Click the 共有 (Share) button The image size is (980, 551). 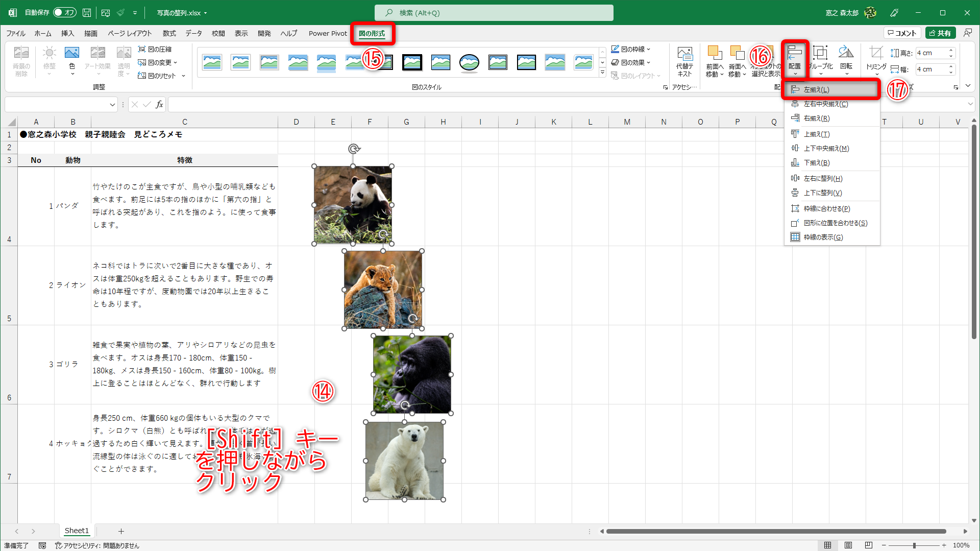click(941, 32)
